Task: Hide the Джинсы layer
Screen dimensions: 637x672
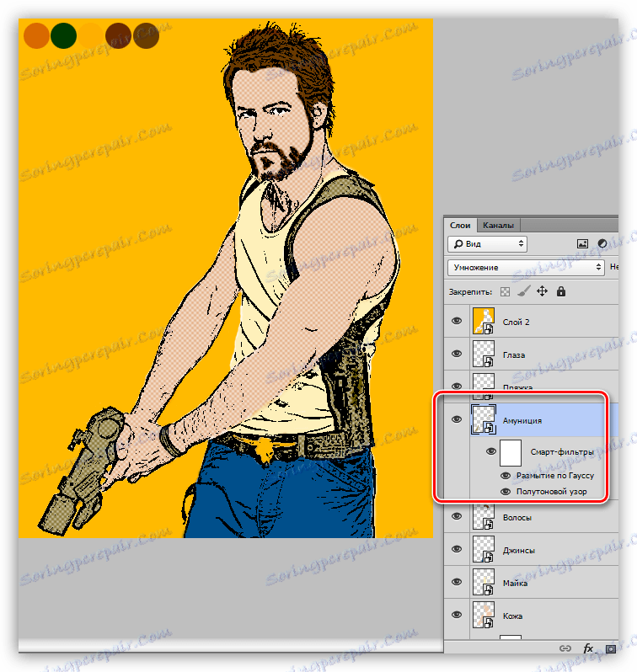Action: 457,550
